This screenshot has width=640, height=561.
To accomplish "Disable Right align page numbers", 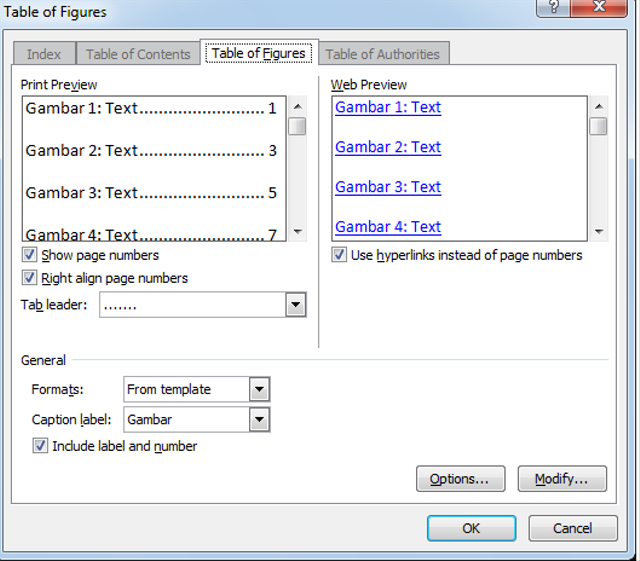I will [x=30, y=278].
